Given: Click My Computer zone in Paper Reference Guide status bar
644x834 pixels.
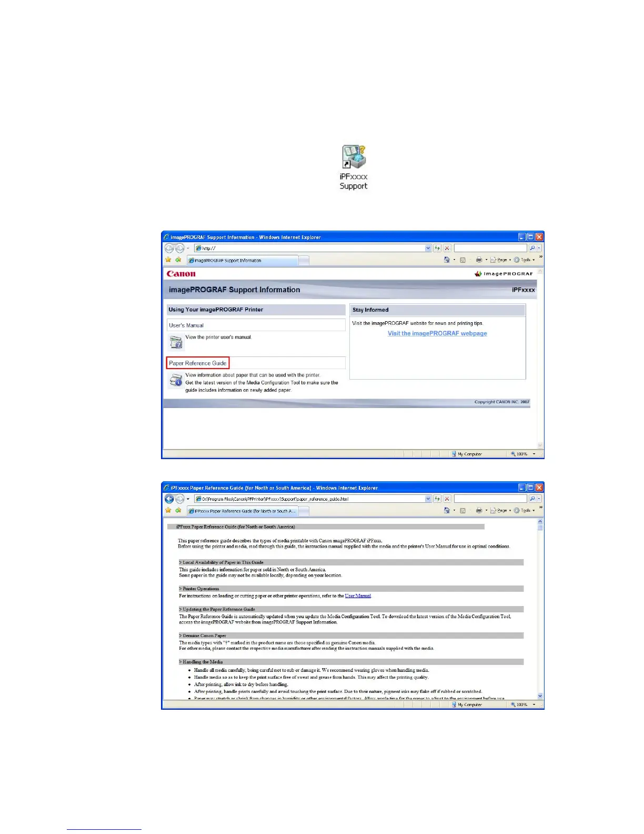Looking at the screenshot, I should [467, 704].
